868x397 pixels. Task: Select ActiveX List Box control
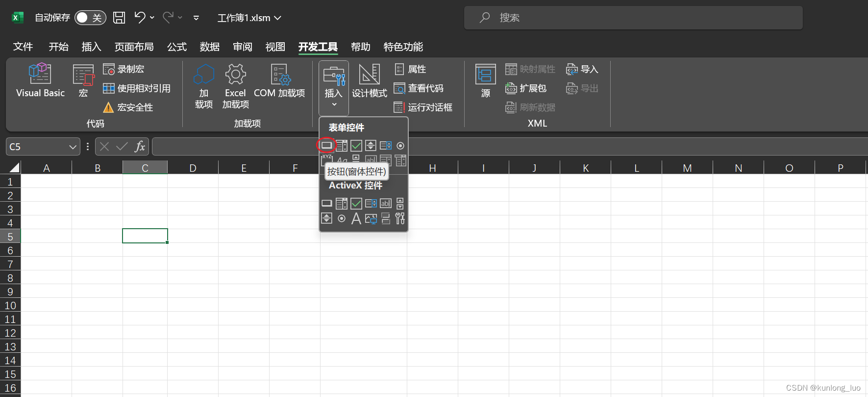tap(371, 203)
